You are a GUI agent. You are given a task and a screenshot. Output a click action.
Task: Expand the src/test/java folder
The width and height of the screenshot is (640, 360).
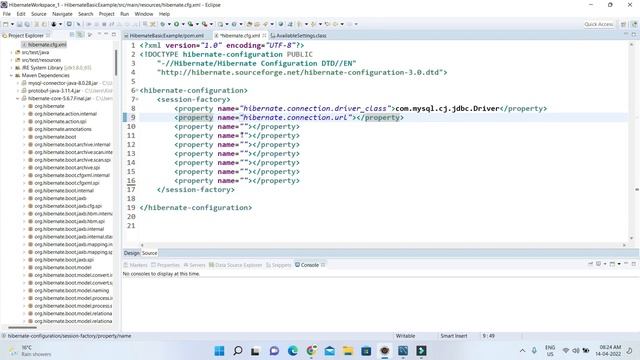pyautogui.click(x=11, y=52)
